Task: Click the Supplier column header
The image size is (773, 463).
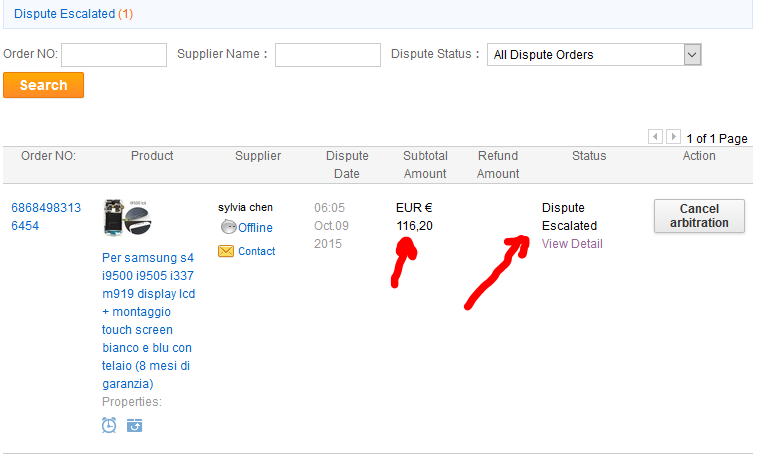Action: (258, 156)
